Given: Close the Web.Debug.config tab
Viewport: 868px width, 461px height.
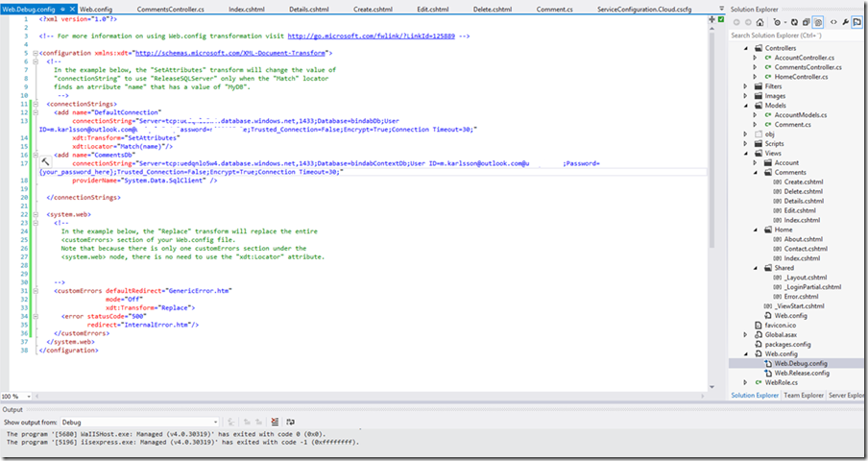Looking at the screenshot, I should click(x=73, y=10).
